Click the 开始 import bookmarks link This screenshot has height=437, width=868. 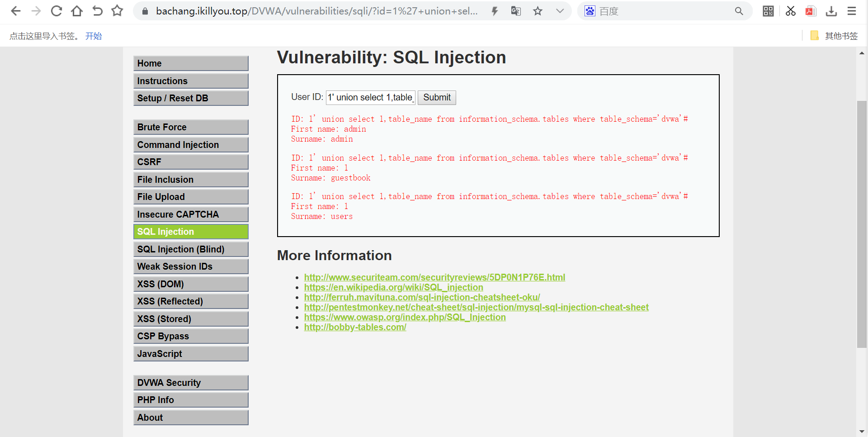94,36
